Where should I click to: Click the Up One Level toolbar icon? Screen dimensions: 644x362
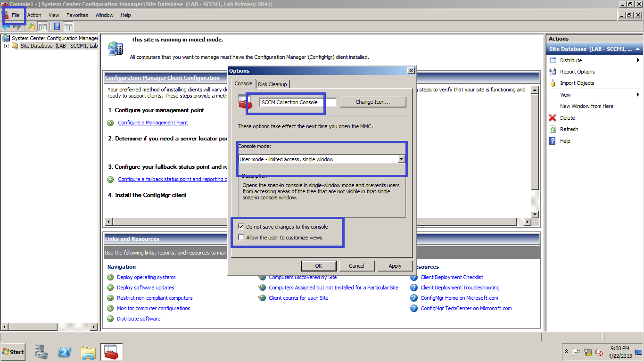(x=32, y=26)
